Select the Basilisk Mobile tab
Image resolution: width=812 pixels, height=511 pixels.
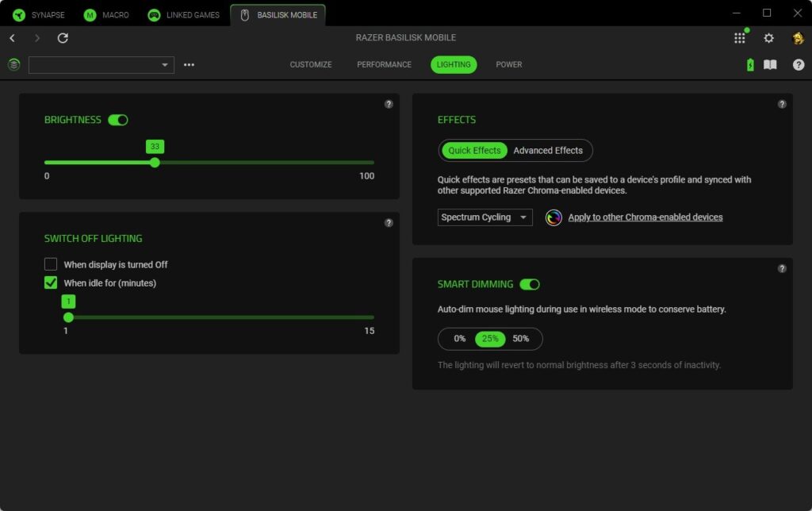coord(278,15)
